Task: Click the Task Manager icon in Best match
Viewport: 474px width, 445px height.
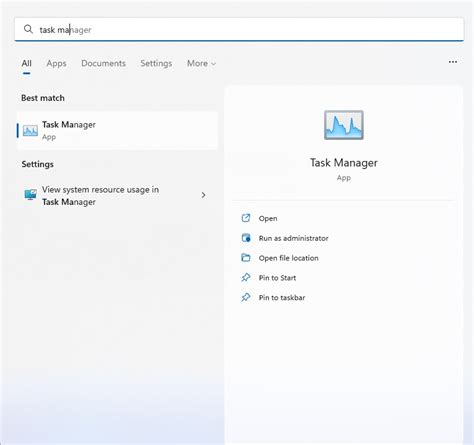Action: point(30,130)
